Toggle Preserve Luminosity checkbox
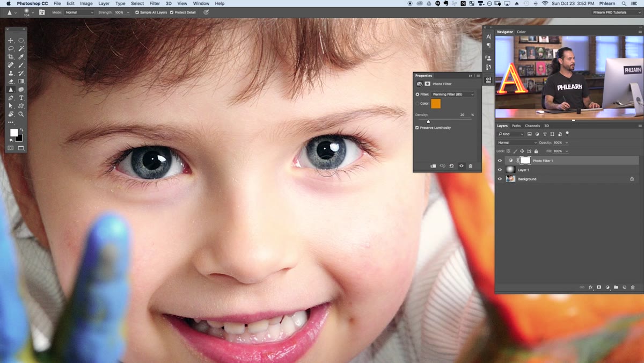Viewport: 644px width, 363px height. tap(417, 128)
